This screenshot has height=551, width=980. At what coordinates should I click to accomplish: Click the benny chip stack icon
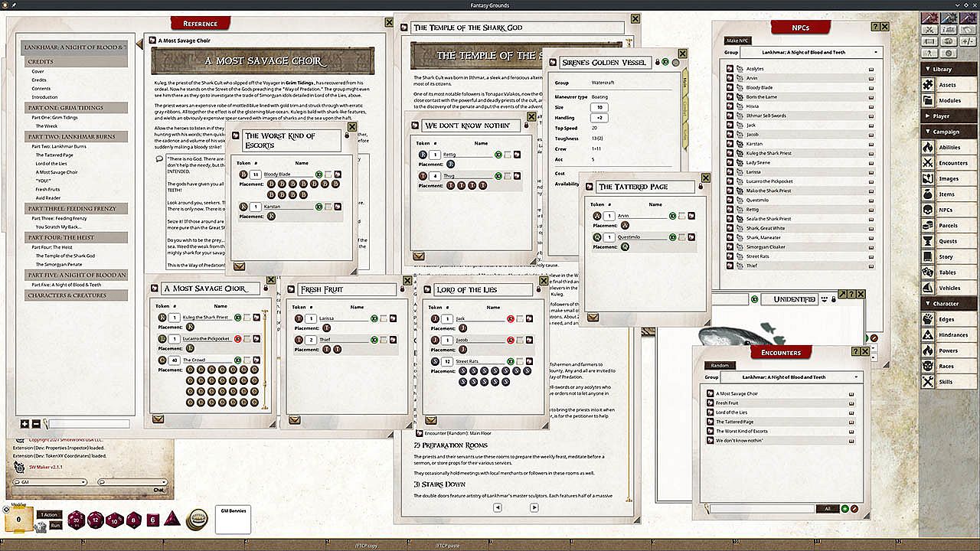click(198, 519)
